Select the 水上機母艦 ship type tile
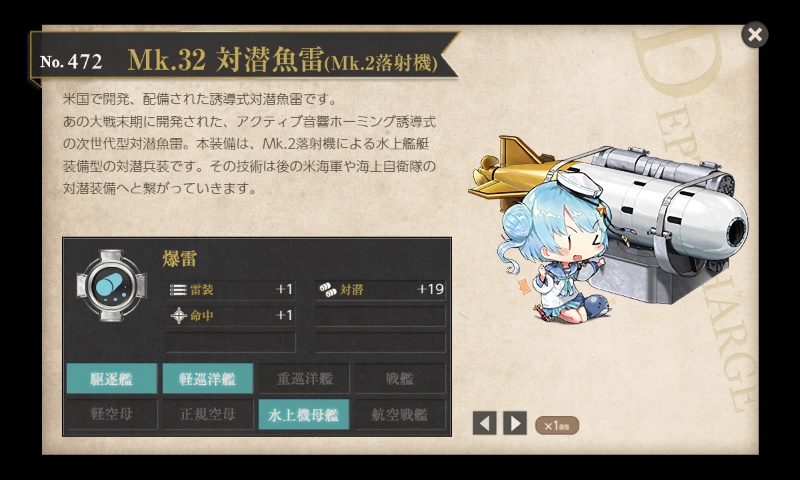 304,414
